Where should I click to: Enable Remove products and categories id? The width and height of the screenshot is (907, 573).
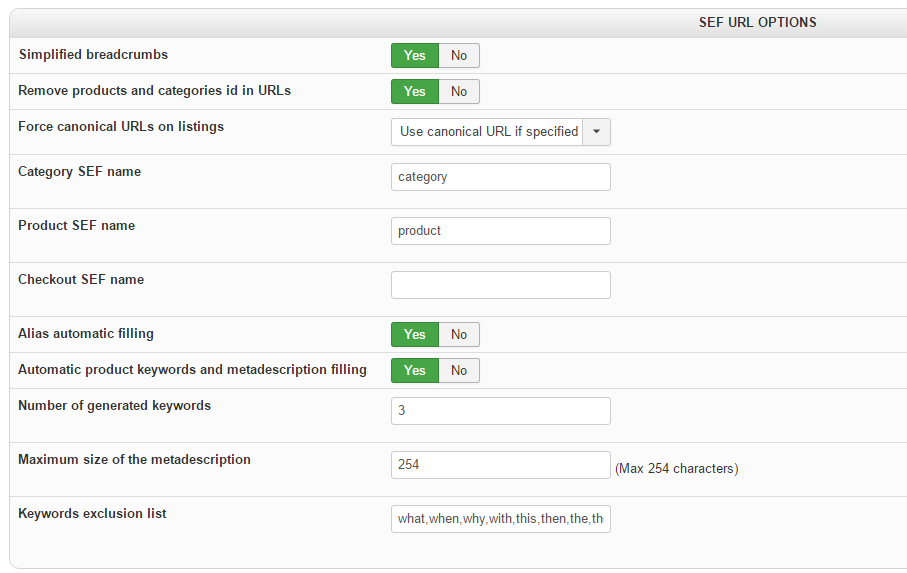[x=414, y=91]
